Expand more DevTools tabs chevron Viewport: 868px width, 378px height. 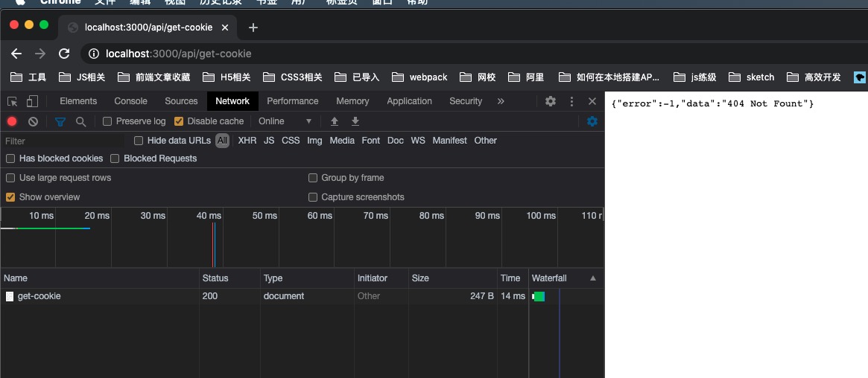pyautogui.click(x=501, y=101)
